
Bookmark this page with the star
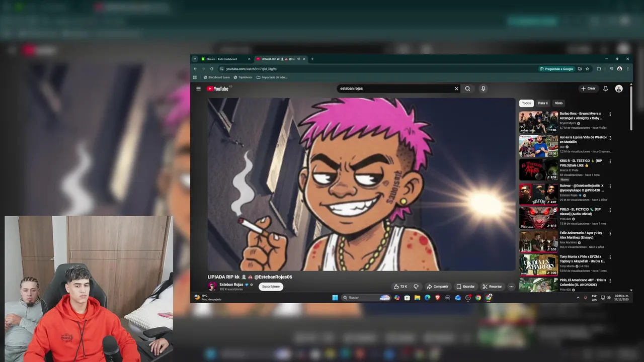(587, 69)
